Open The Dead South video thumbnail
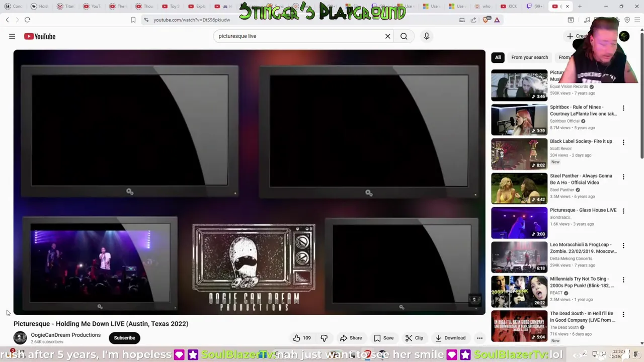Viewport: 644px width, 362px height. (x=519, y=326)
